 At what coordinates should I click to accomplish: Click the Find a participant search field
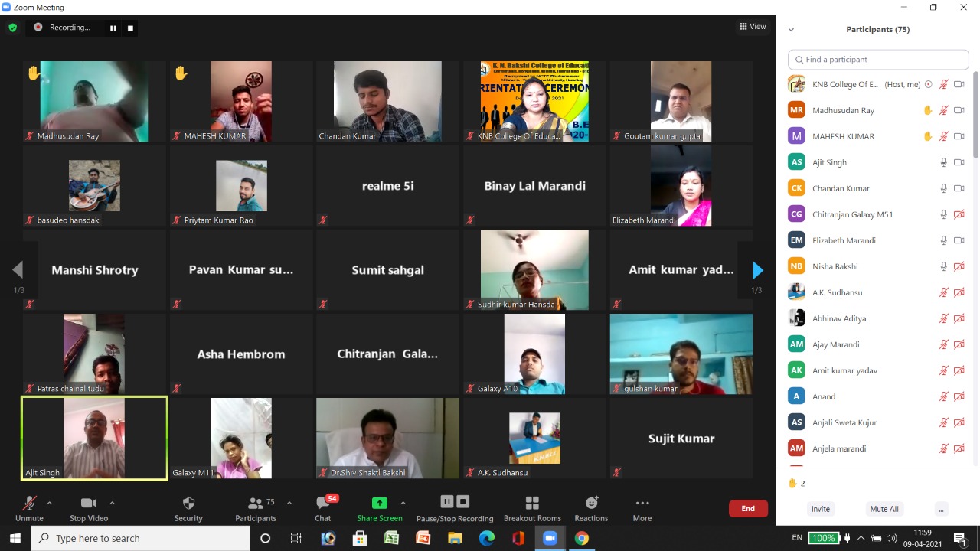[878, 59]
